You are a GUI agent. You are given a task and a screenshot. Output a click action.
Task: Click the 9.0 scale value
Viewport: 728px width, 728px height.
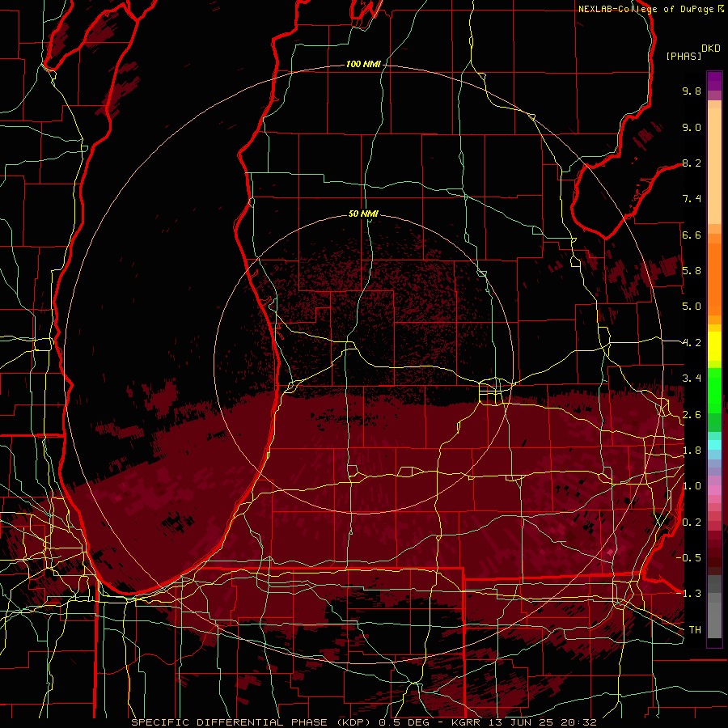692,127
